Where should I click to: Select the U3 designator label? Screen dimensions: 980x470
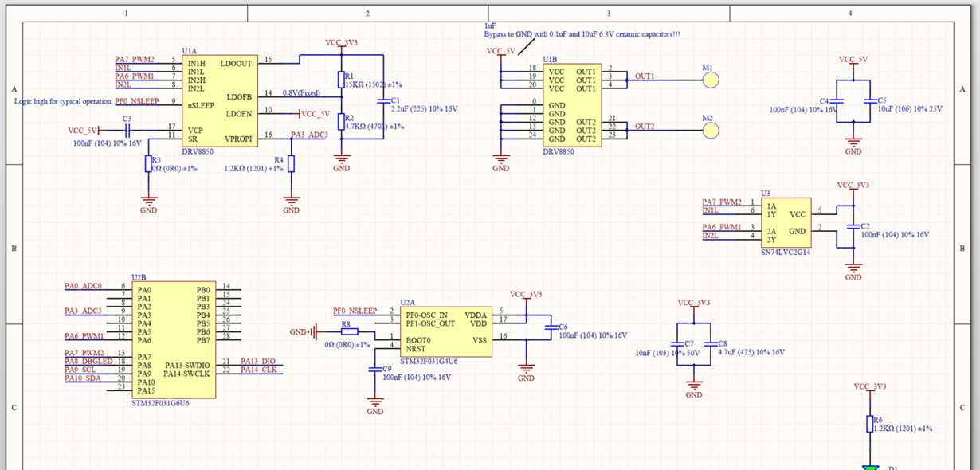(766, 193)
